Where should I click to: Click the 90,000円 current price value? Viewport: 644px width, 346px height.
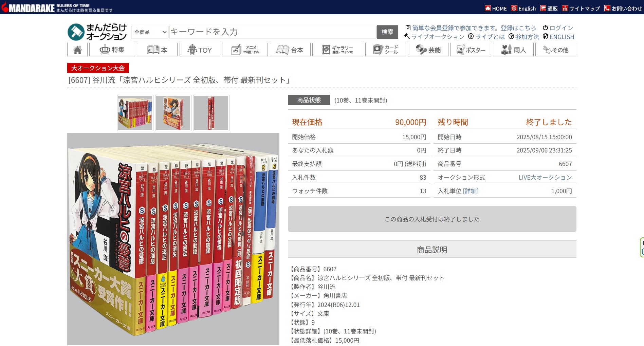(x=410, y=122)
